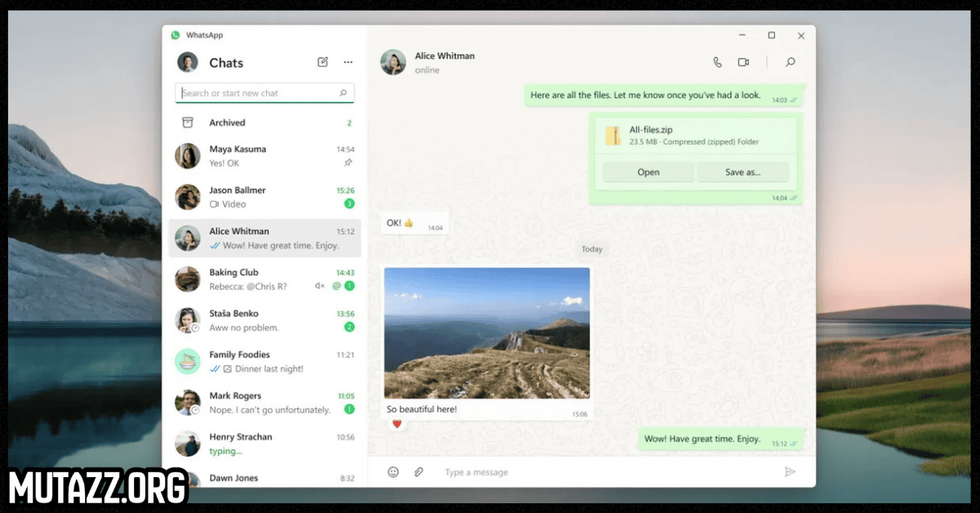Start a video call with Alice
This screenshot has height=513, width=980.
click(x=743, y=62)
